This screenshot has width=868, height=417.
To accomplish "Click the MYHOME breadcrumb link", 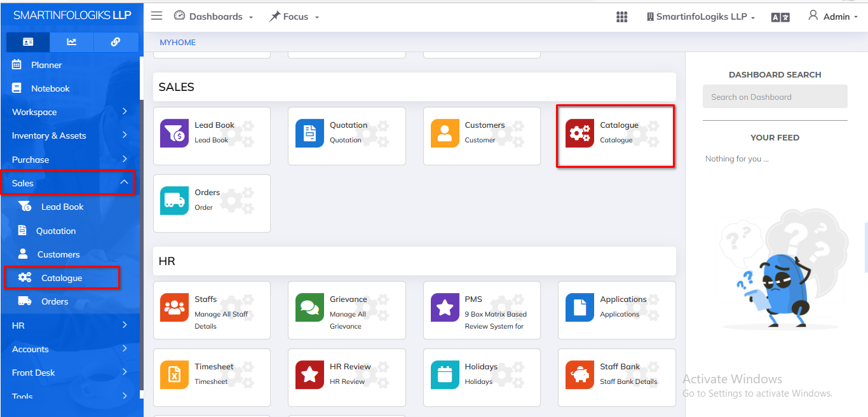I will [178, 43].
